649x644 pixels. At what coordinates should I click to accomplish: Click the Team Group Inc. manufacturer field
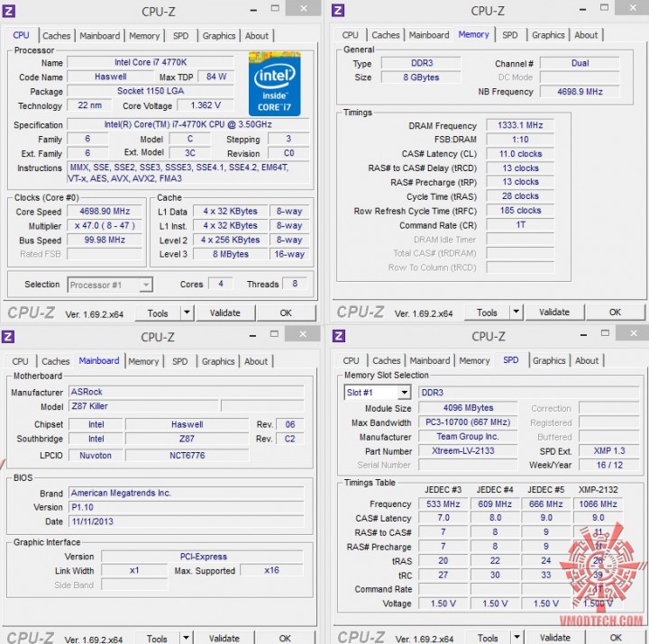468,436
